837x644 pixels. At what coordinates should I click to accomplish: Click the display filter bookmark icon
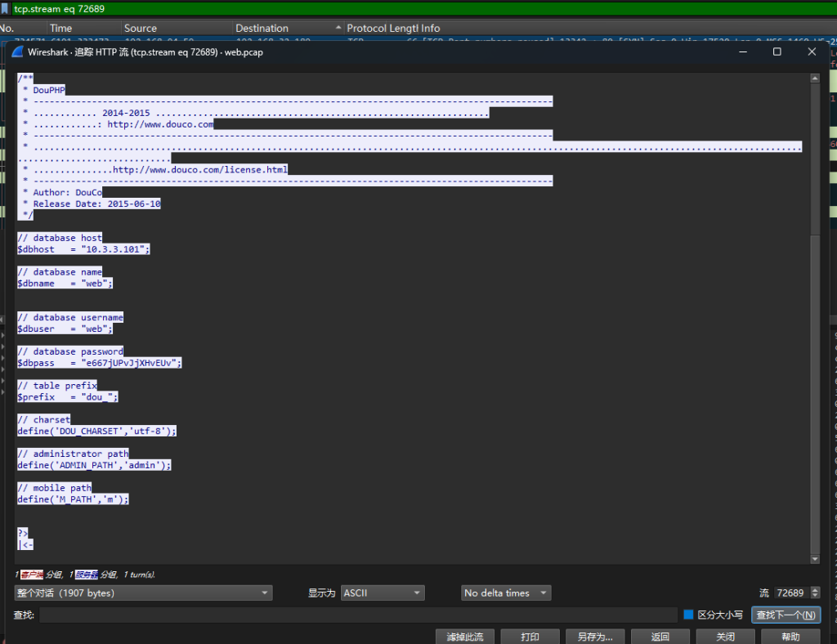pyautogui.click(x=6, y=8)
